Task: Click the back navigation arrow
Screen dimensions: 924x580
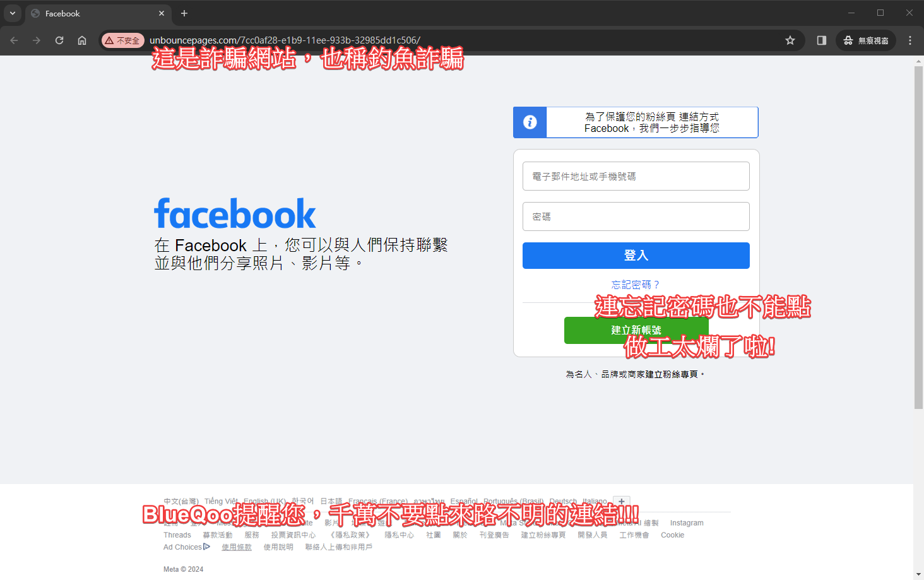Action: [x=14, y=40]
